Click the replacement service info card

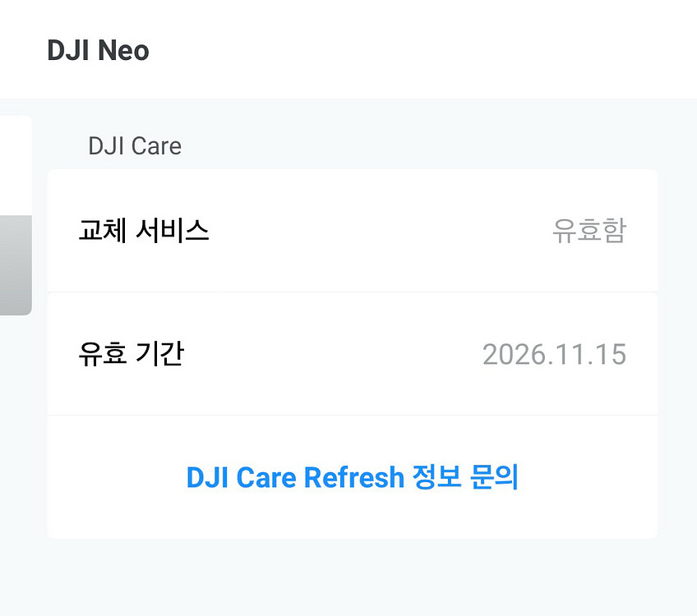[353, 231]
